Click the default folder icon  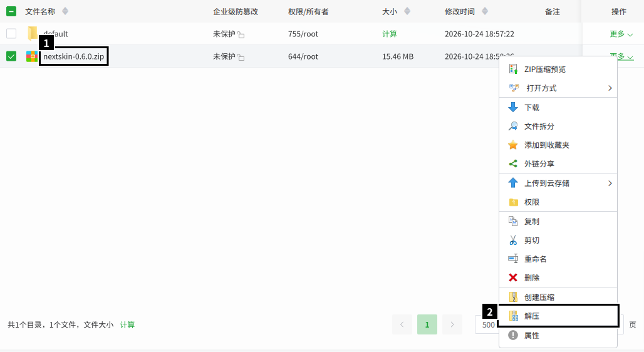click(x=33, y=34)
